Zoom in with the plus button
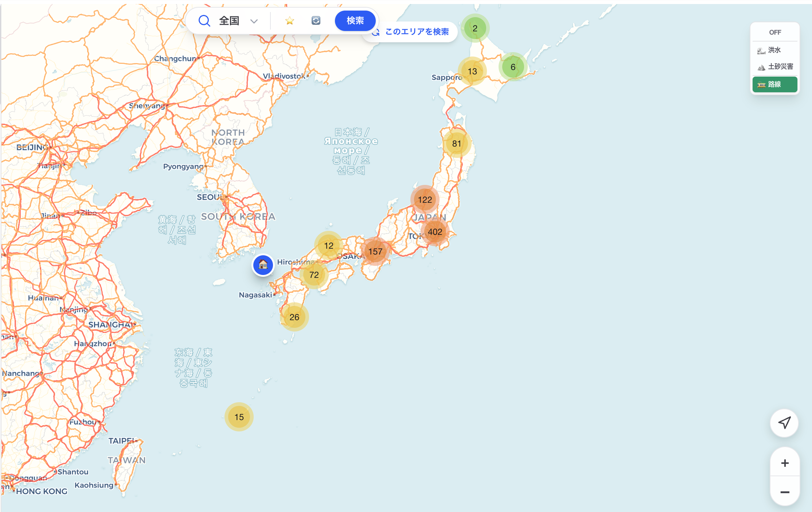This screenshot has width=812, height=512. click(x=785, y=463)
